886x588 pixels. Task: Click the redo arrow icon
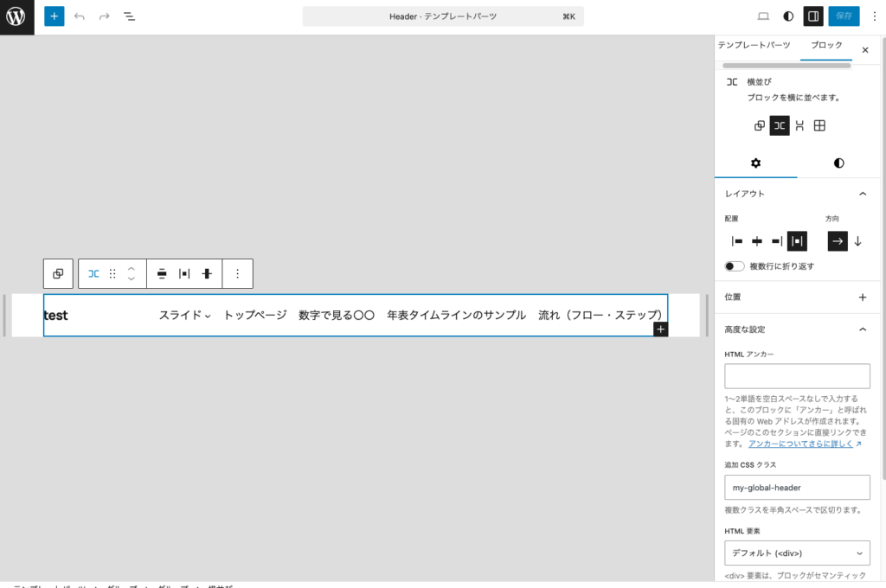click(103, 16)
